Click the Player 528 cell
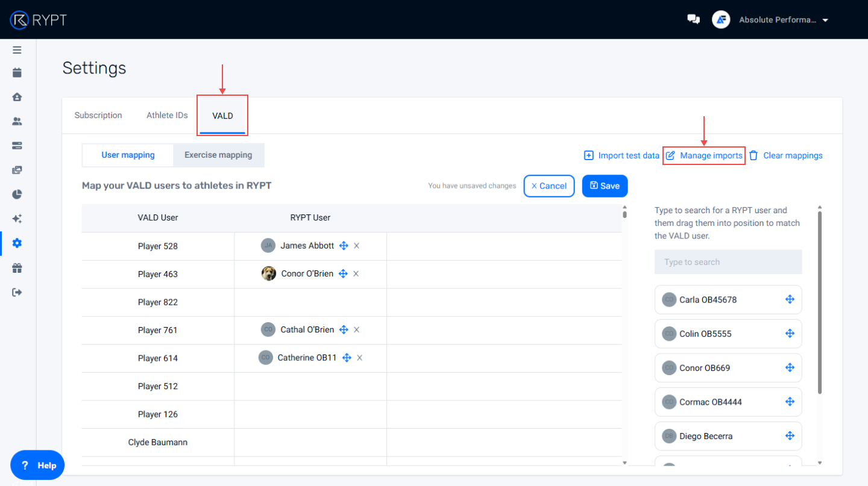 [x=158, y=246]
